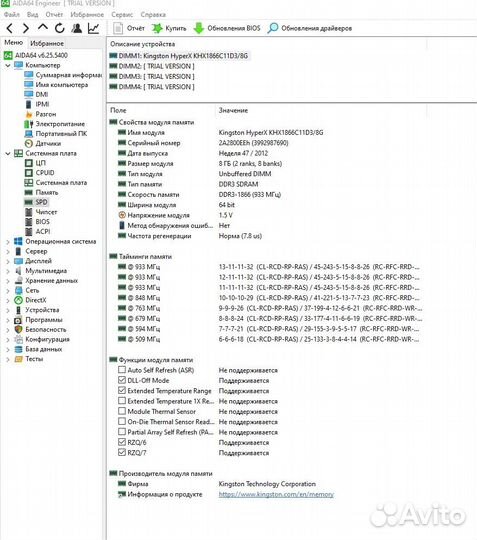The width and height of the screenshot is (477, 540).
Task: Click the Отчёт report toolbar button
Action: (129, 28)
